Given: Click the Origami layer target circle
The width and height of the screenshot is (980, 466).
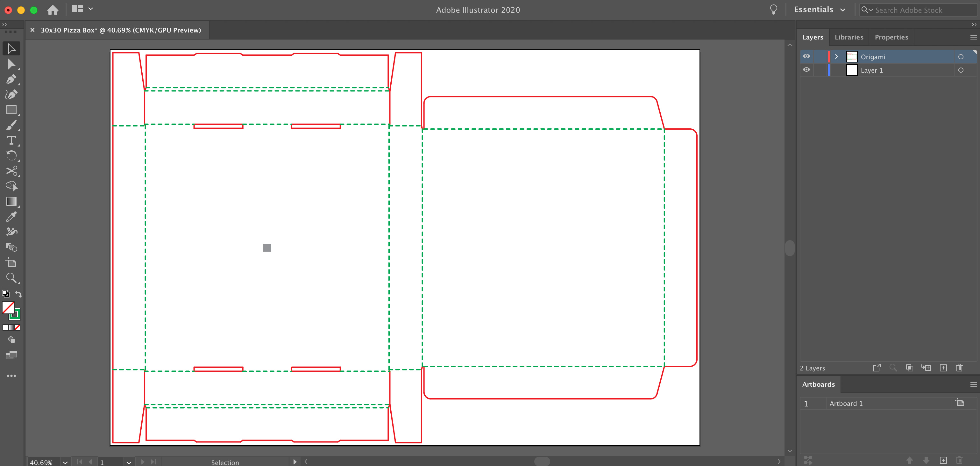Looking at the screenshot, I should tap(961, 56).
